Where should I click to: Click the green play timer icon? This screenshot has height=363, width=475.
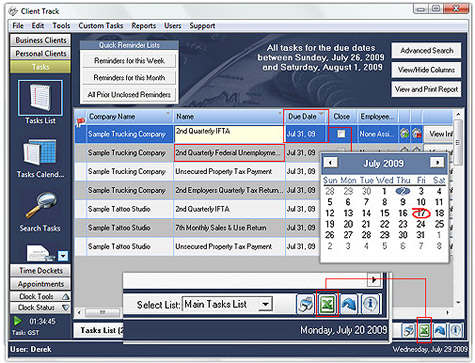point(17,321)
